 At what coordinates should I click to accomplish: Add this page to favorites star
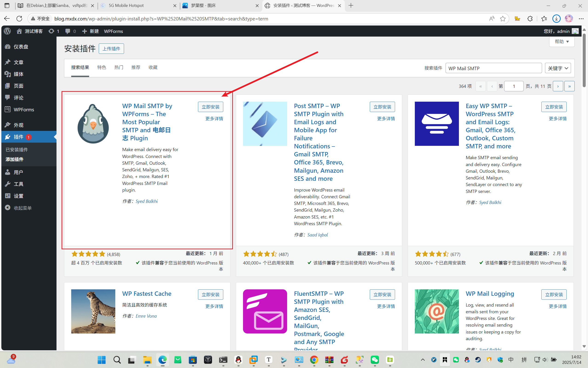point(503,18)
